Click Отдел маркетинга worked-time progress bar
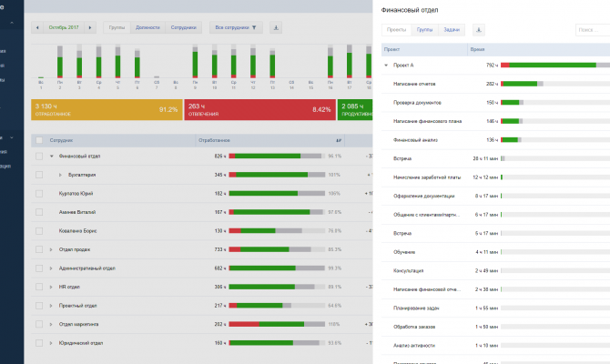Screen dimensions: 610x364 pyautogui.click(x=277, y=324)
